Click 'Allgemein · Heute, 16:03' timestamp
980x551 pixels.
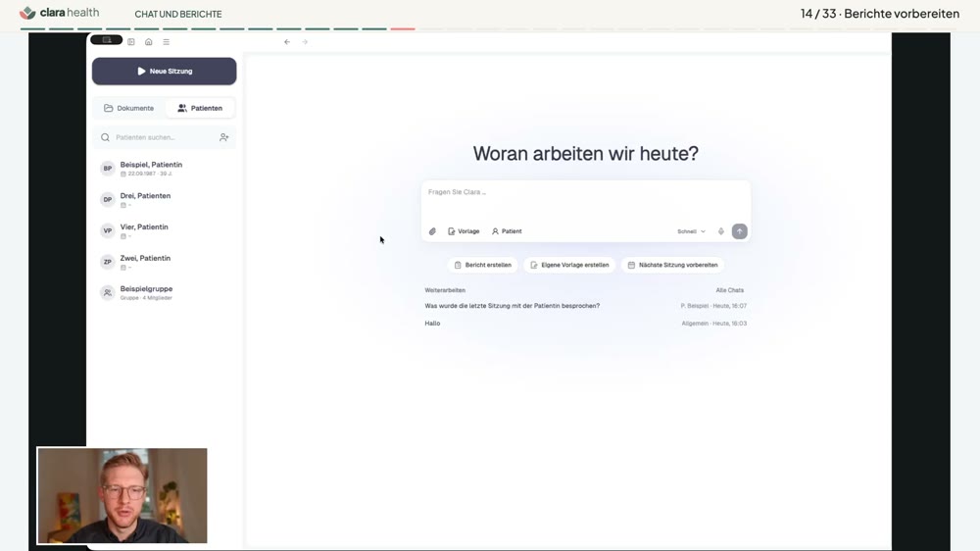714,324
